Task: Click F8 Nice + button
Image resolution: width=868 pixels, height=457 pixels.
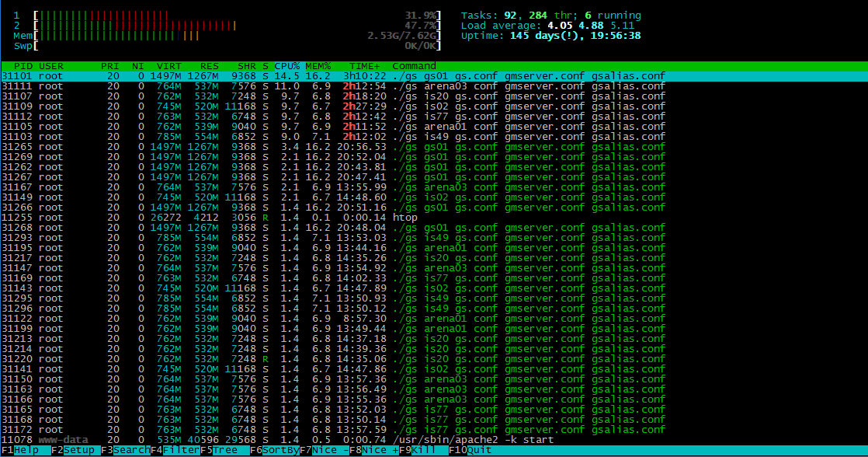Action: (374, 450)
